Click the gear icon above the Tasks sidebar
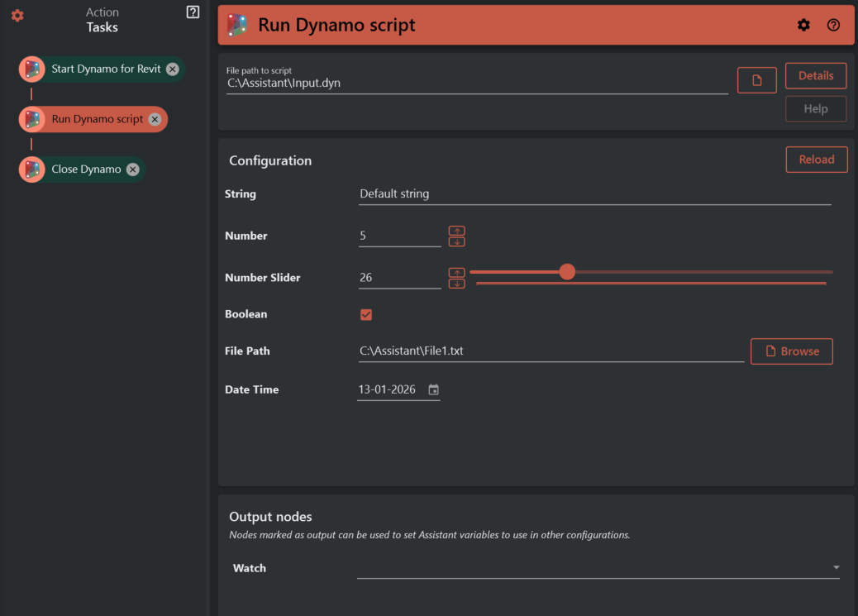This screenshot has width=858, height=616. tap(17, 15)
